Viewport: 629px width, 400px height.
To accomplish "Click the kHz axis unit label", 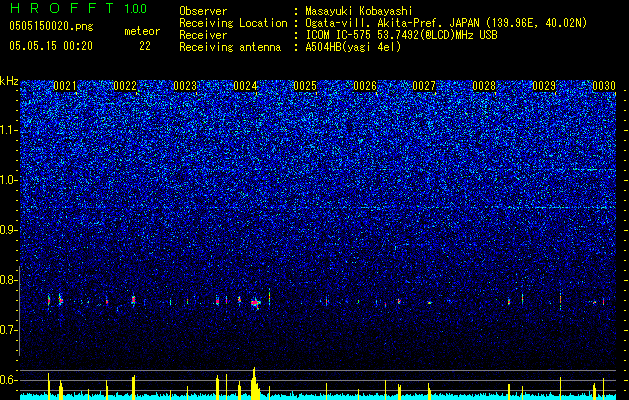I will [9, 81].
